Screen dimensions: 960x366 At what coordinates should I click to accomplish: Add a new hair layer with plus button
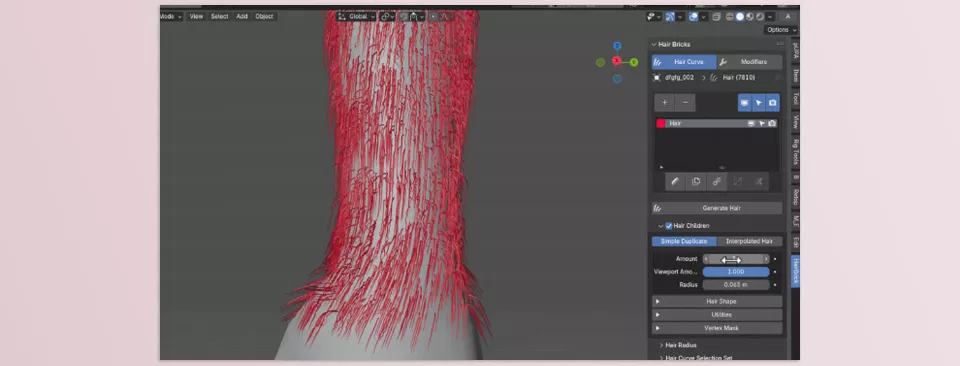(x=664, y=103)
